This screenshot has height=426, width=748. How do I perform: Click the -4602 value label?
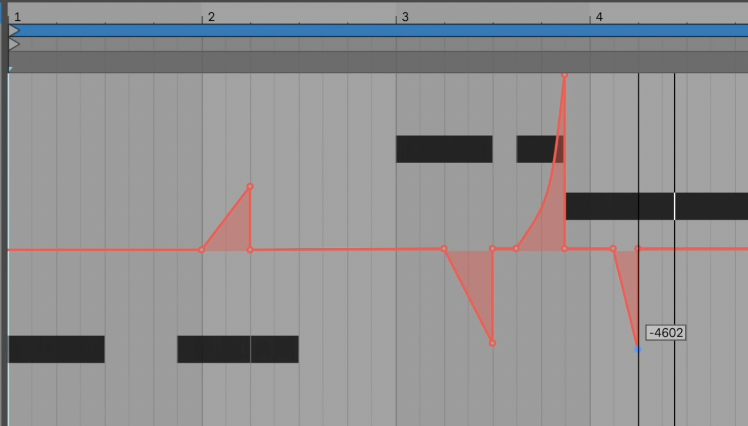[666, 332]
